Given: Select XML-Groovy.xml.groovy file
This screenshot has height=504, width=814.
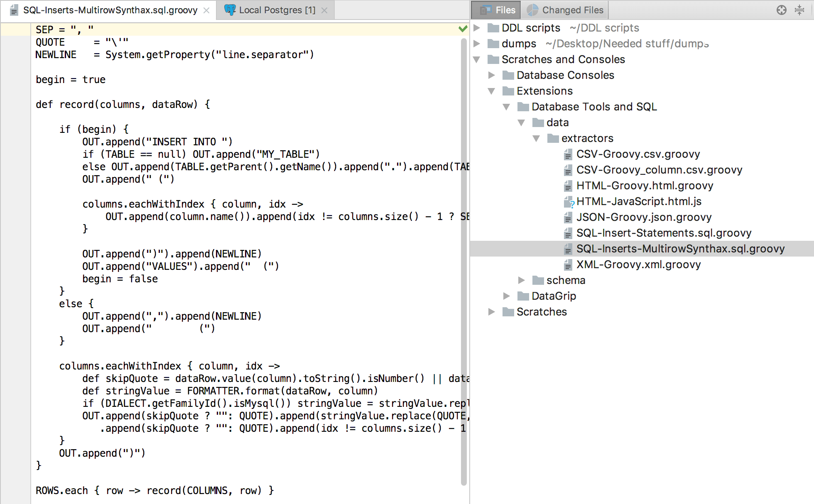Looking at the screenshot, I should (638, 264).
